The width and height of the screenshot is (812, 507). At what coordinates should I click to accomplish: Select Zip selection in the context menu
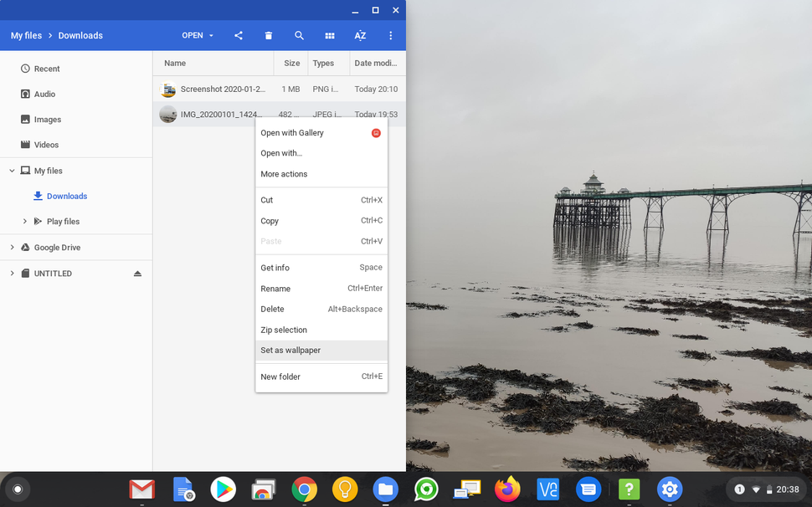(284, 330)
